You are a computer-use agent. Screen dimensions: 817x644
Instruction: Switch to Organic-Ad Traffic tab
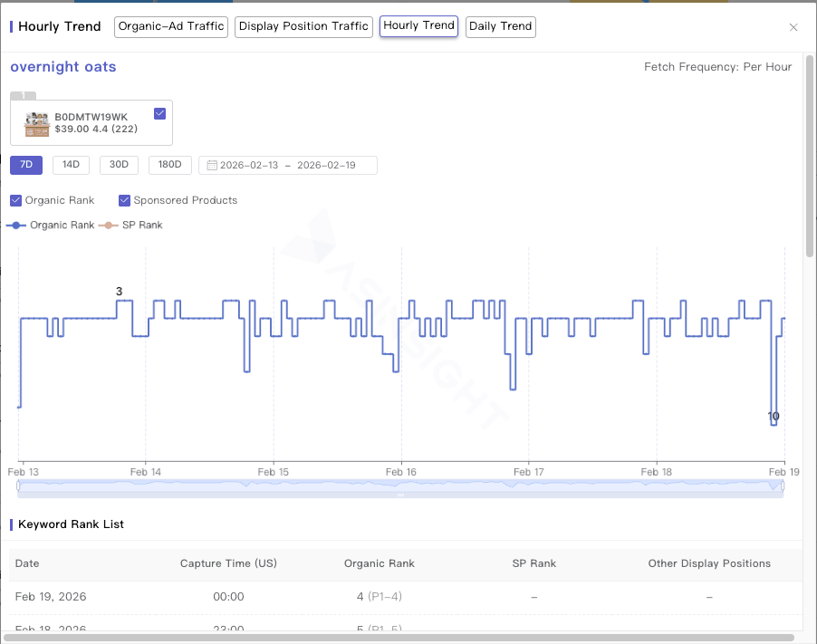pyautogui.click(x=169, y=26)
